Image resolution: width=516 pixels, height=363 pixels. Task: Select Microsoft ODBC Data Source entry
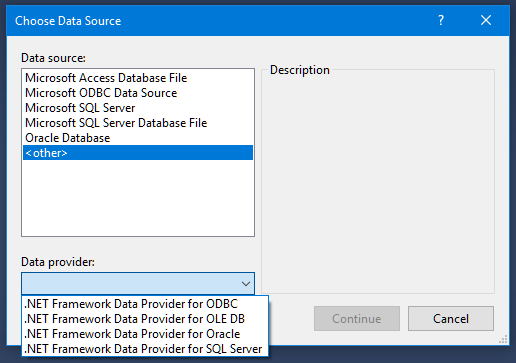coord(138,93)
